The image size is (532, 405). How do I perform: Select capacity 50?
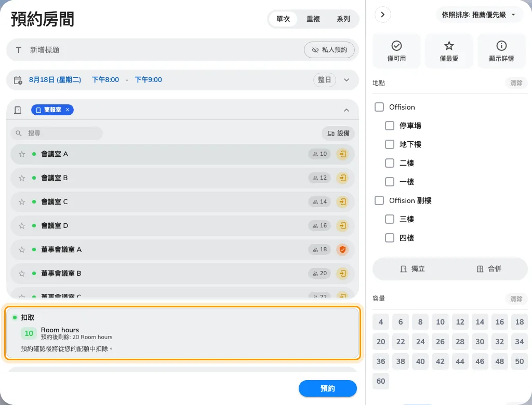pos(520,361)
